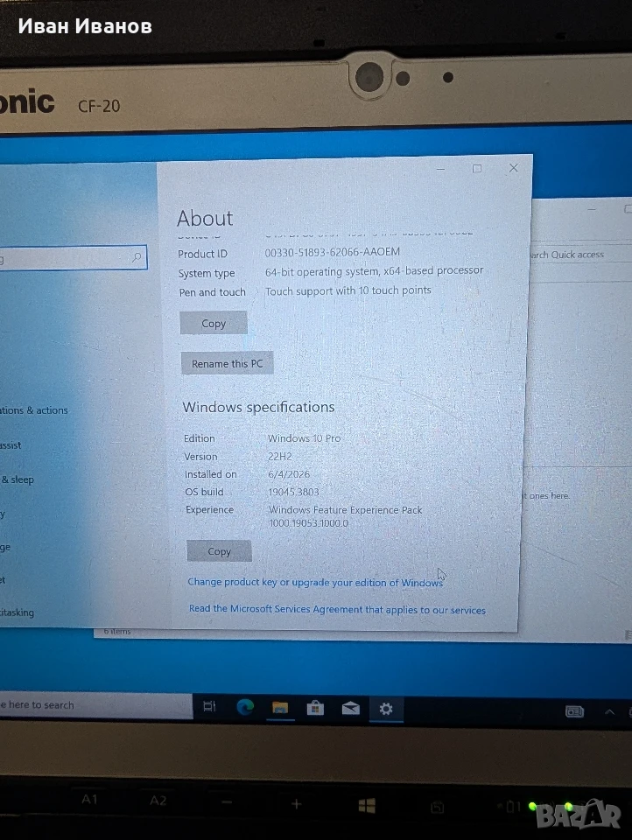
Task: Maximize the About settings window
Action: (476, 168)
